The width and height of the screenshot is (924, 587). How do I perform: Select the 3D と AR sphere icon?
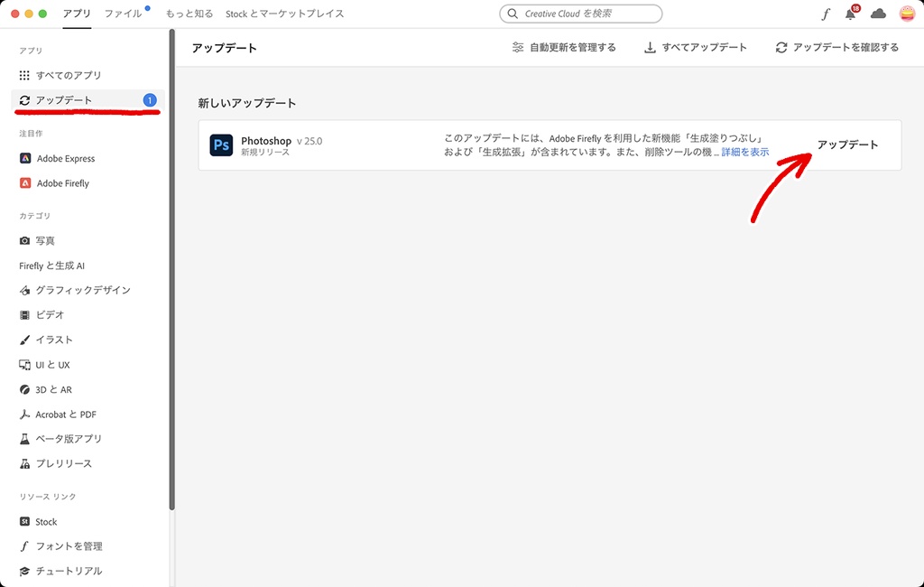tap(24, 389)
